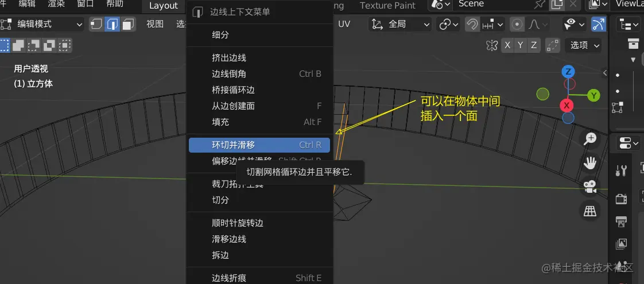
Task: Click the green Y axis gizmo ball
Action: [x=593, y=96]
